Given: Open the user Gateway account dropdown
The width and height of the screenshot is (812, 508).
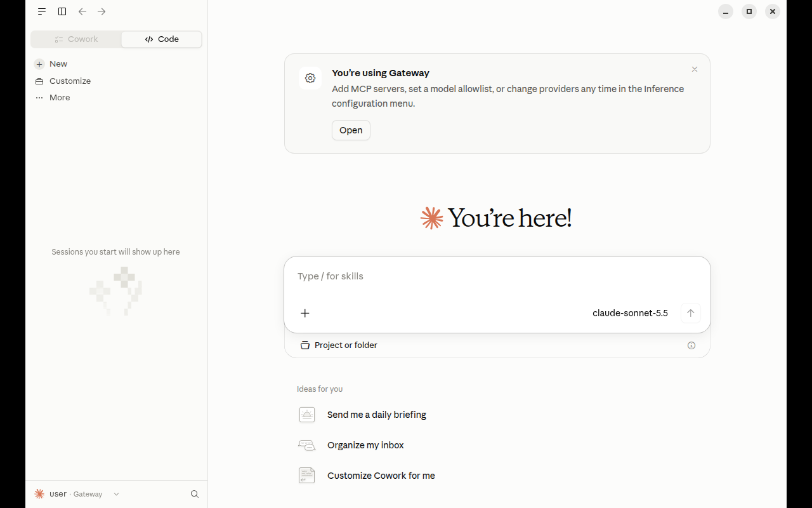Looking at the screenshot, I should (77, 494).
